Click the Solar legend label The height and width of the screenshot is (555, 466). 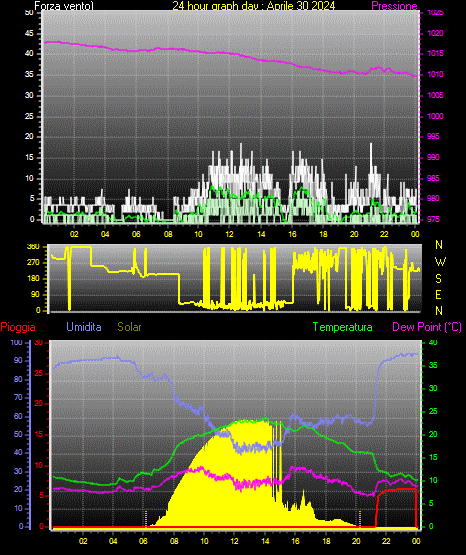(x=129, y=327)
